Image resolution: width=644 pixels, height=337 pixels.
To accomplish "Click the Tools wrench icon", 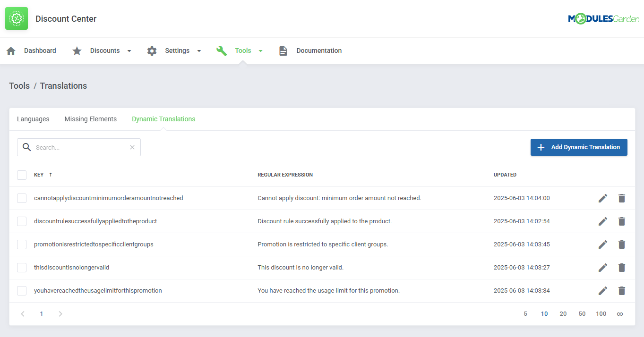I will coord(222,51).
